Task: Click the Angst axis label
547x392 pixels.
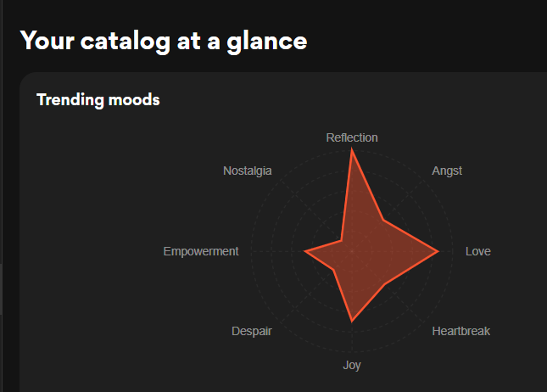Action: pos(447,171)
